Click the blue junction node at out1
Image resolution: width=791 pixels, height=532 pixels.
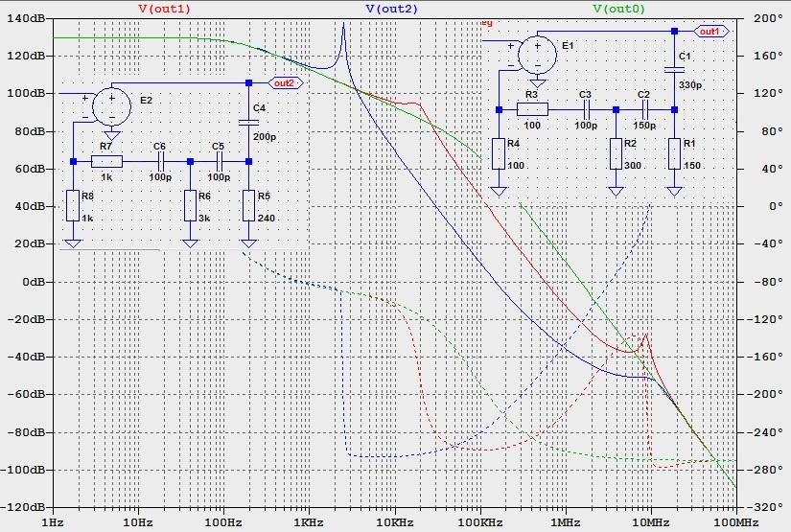tap(674, 32)
